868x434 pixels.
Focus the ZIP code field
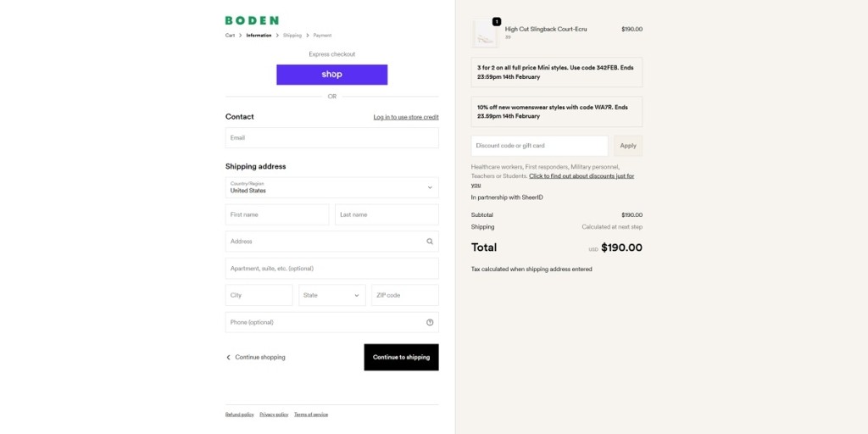pyautogui.click(x=404, y=295)
